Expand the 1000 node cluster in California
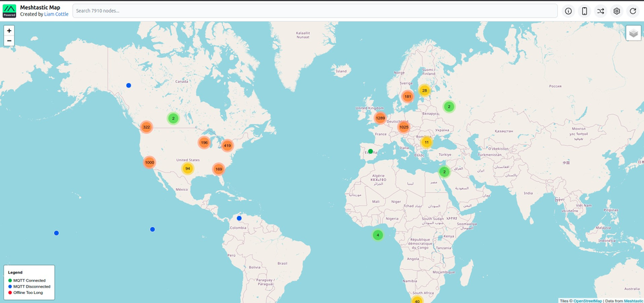644x303 pixels. [x=149, y=162]
